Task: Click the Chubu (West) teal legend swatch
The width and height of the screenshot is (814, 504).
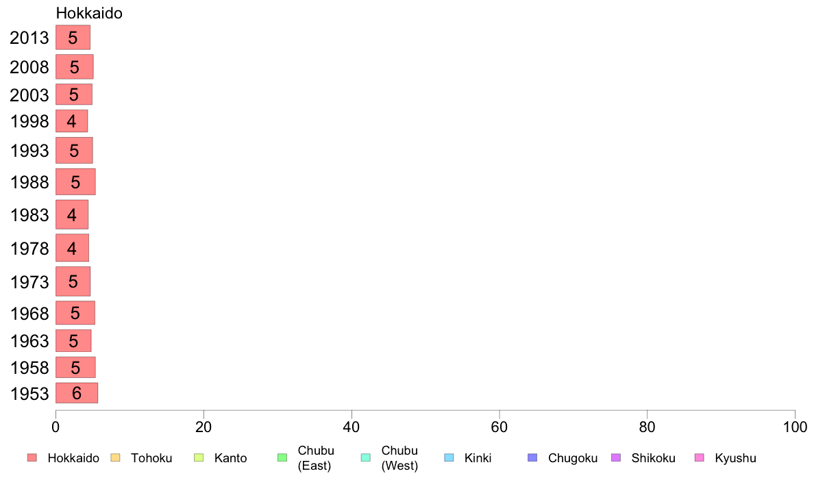Action: (x=365, y=457)
